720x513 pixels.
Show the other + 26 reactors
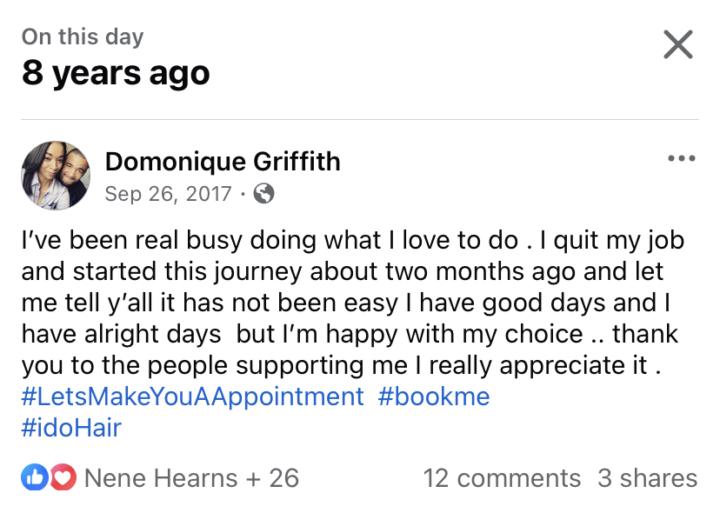point(270,478)
